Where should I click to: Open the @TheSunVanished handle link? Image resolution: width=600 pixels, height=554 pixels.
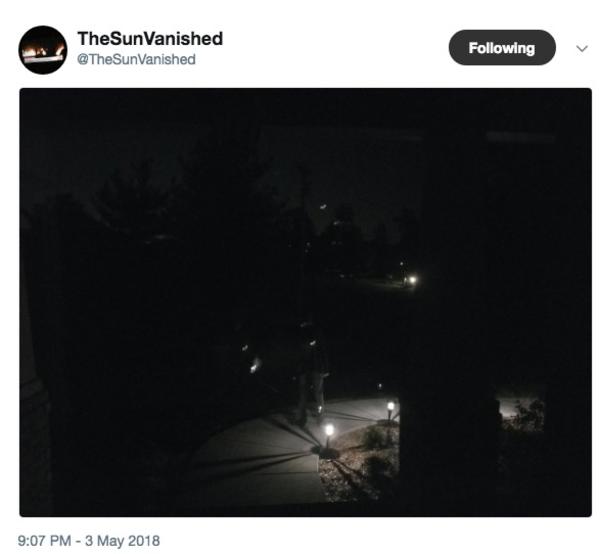pyautogui.click(x=136, y=60)
